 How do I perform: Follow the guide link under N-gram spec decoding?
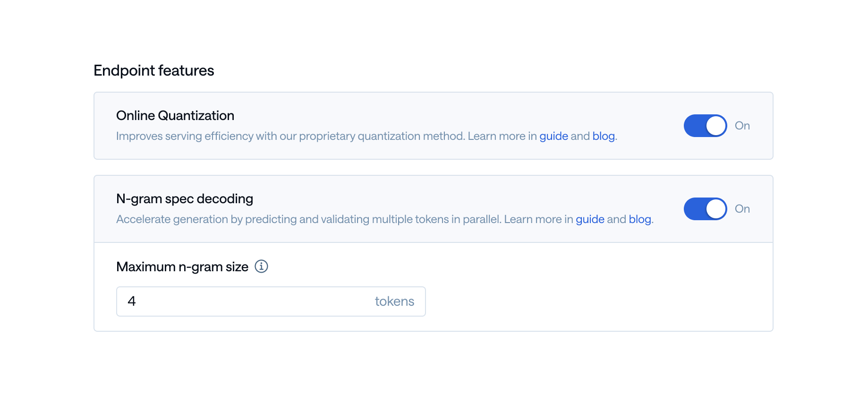(x=590, y=219)
